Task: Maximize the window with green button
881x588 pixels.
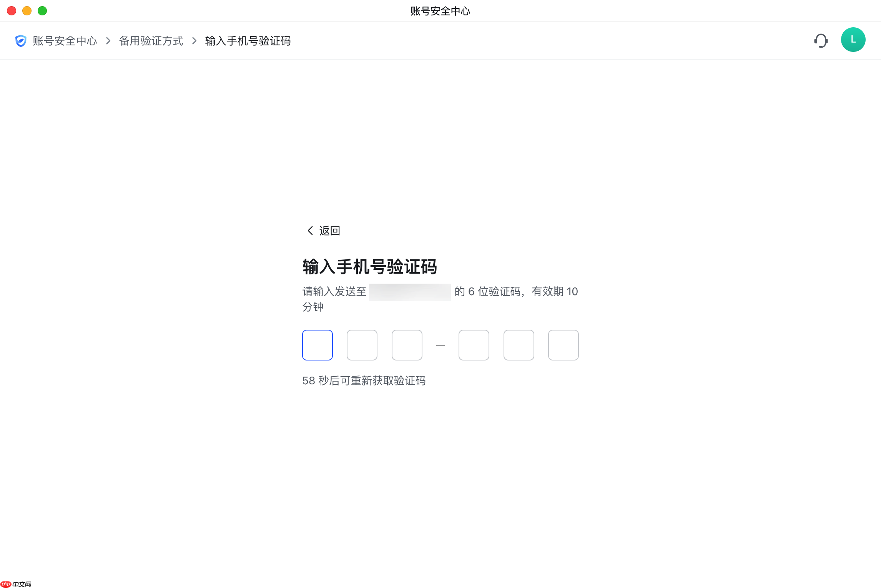Action: (x=42, y=11)
